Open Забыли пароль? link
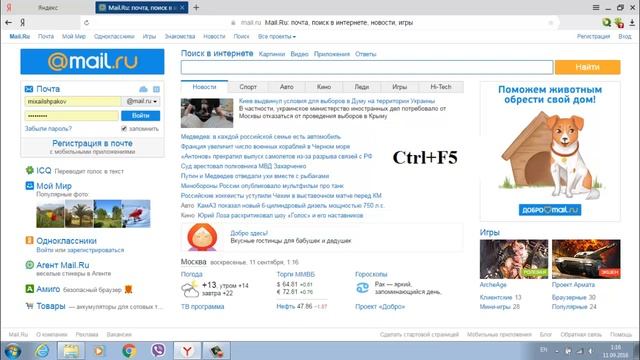Screen dimensions: 640x360 click(x=48, y=129)
